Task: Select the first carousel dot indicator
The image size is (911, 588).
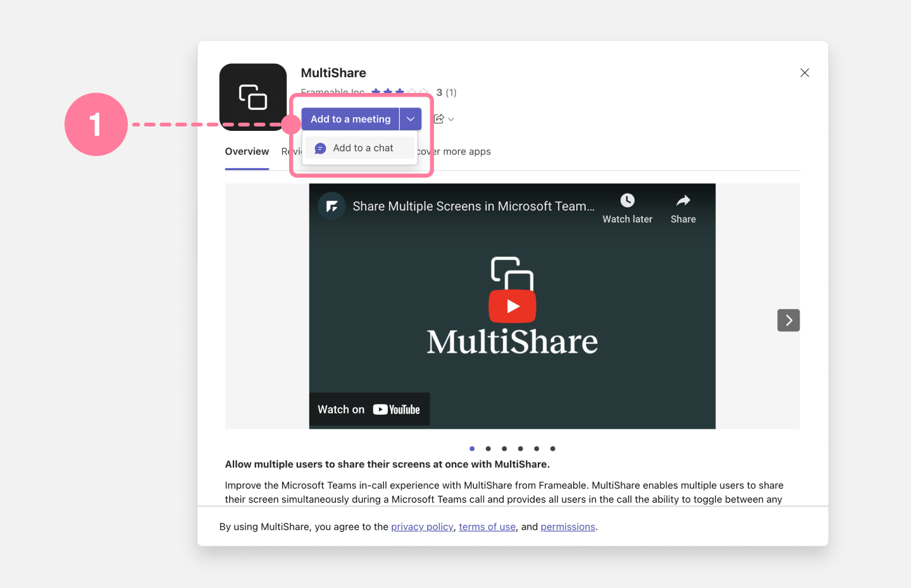Action: pyautogui.click(x=472, y=448)
